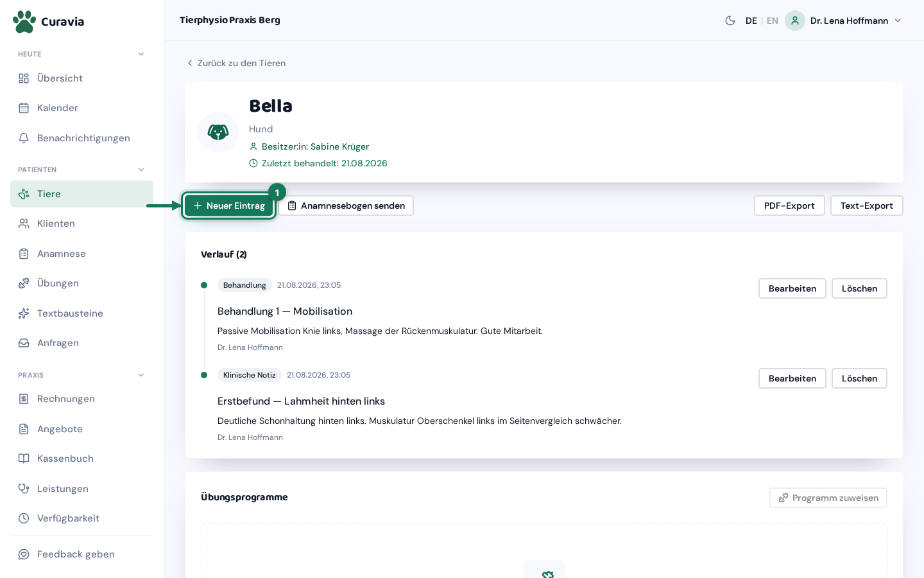This screenshot has width=924, height=578.
Task: Go back via Zurück zu den Tieren
Action: coord(236,63)
